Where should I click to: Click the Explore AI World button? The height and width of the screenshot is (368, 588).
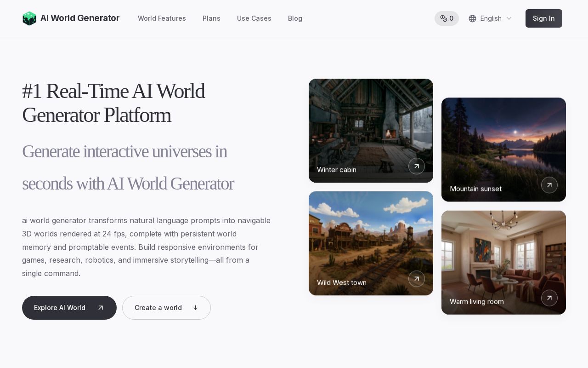tap(69, 308)
